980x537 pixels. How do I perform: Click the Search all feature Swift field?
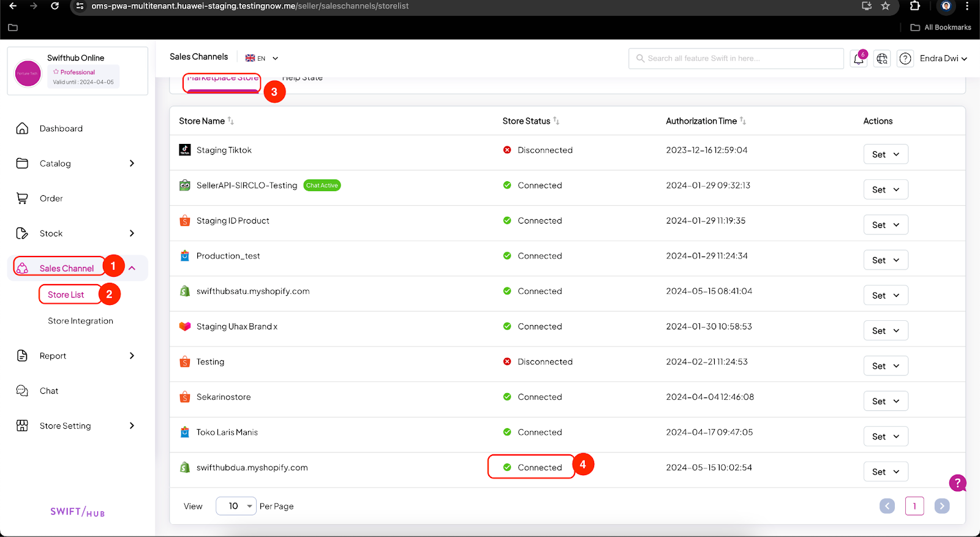point(736,59)
